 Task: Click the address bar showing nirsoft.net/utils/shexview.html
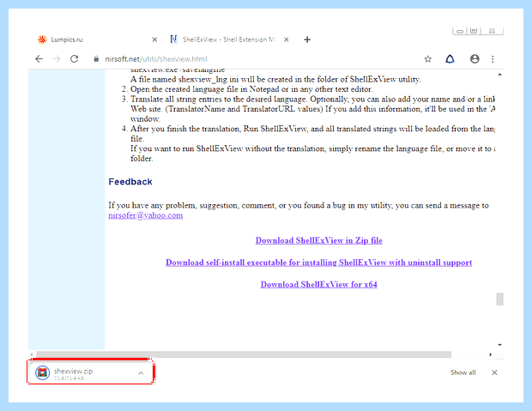258,59
